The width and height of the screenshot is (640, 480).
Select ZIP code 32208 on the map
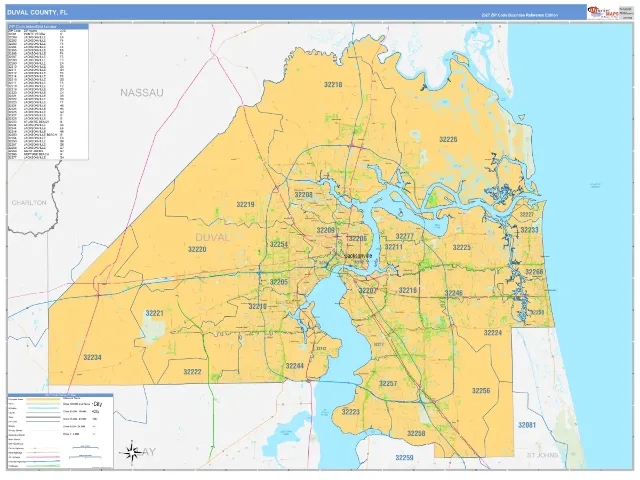304,195
